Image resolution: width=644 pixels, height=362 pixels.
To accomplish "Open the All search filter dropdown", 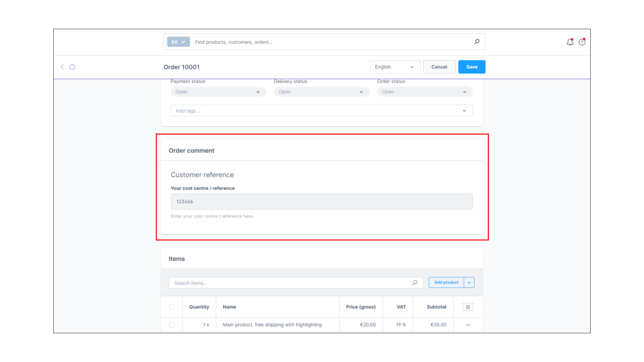I will tap(178, 42).
